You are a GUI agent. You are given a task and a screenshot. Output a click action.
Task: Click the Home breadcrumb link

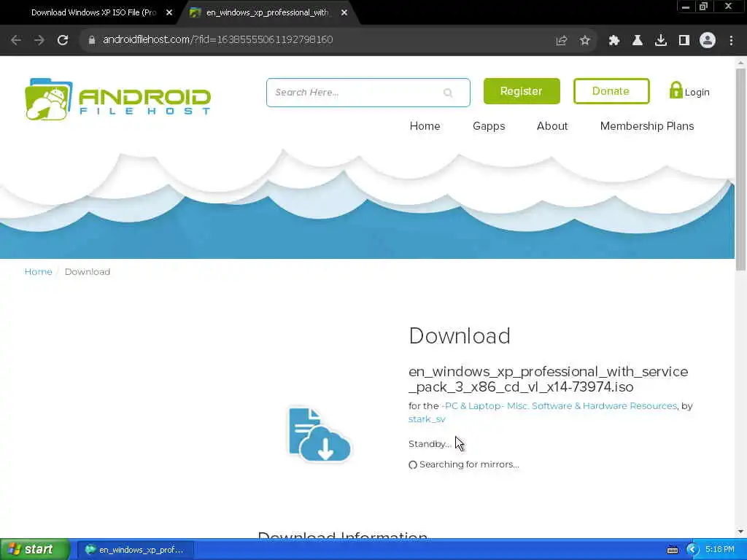(x=38, y=272)
